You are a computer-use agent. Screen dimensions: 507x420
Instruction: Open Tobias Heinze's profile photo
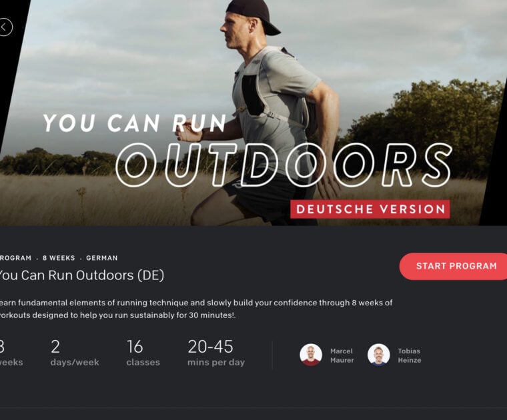(379, 355)
